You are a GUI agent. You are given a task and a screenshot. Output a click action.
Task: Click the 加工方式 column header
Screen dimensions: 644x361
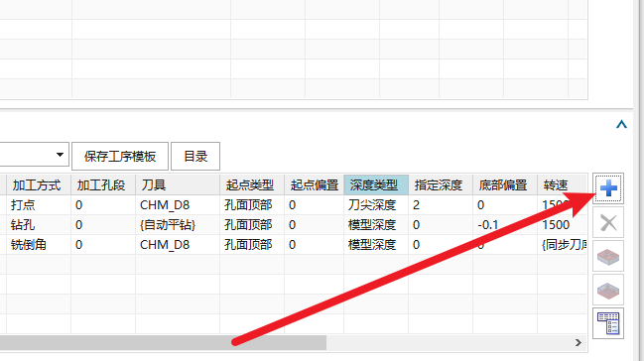click(39, 184)
